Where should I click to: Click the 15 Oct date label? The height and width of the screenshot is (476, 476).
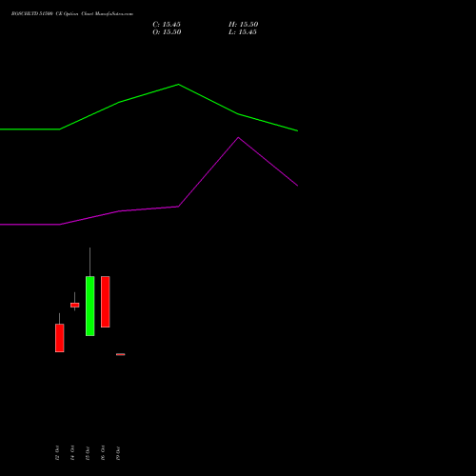pos(88,453)
